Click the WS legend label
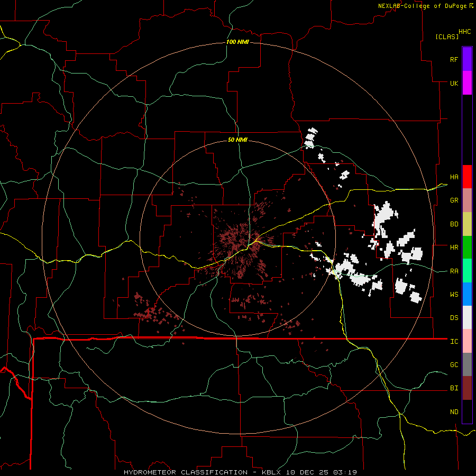Screen dimensions: 476x476 [454, 295]
